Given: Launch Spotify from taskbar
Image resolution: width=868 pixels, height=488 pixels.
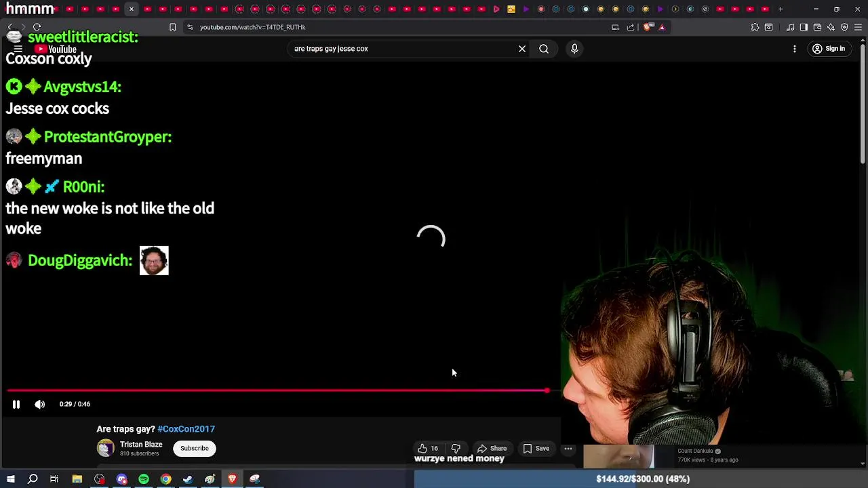Looking at the screenshot, I should pyautogui.click(x=144, y=479).
